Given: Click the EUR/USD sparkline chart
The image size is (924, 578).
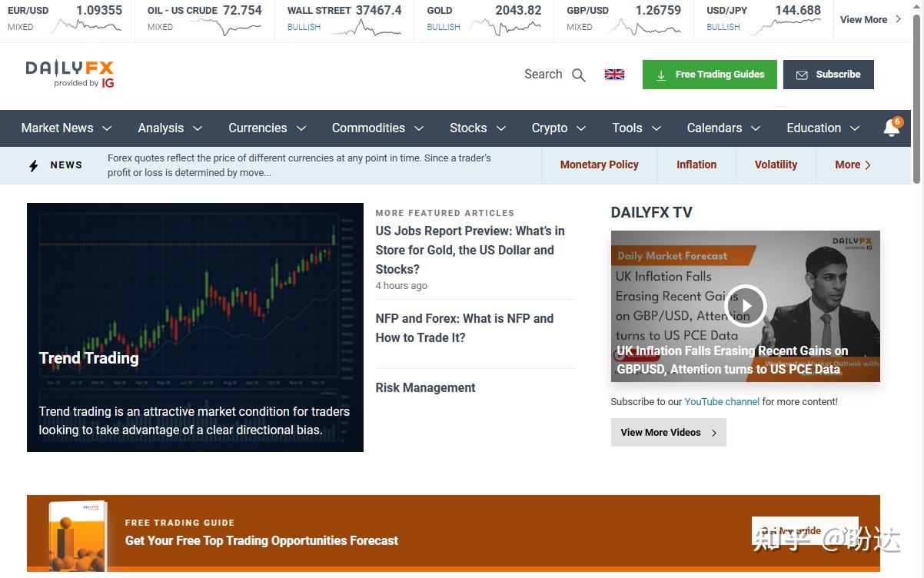Looking at the screenshot, I should [85, 27].
